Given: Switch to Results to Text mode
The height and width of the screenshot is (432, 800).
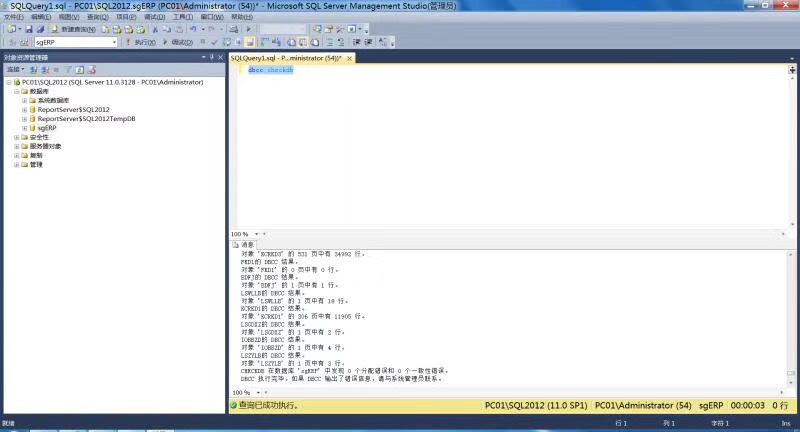Looking at the screenshot, I should click(x=291, y=42).
